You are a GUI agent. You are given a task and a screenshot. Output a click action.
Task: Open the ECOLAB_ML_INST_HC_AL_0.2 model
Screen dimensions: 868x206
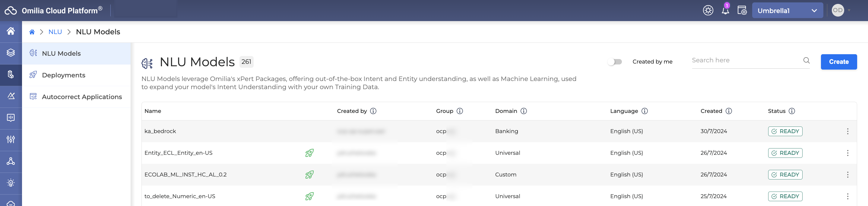pyautogui.click(x=185, y=175)
